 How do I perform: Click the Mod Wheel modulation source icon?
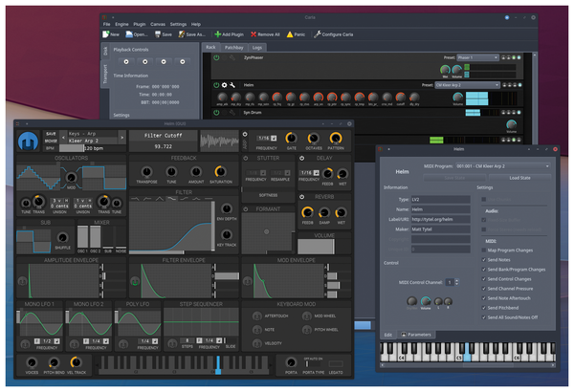(307, 316)
